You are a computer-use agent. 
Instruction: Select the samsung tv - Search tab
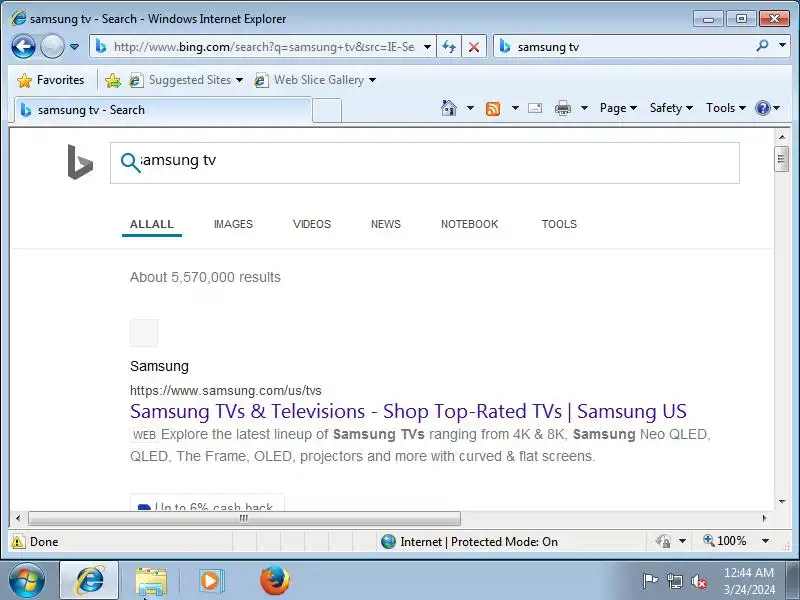[x=162, y=110]
